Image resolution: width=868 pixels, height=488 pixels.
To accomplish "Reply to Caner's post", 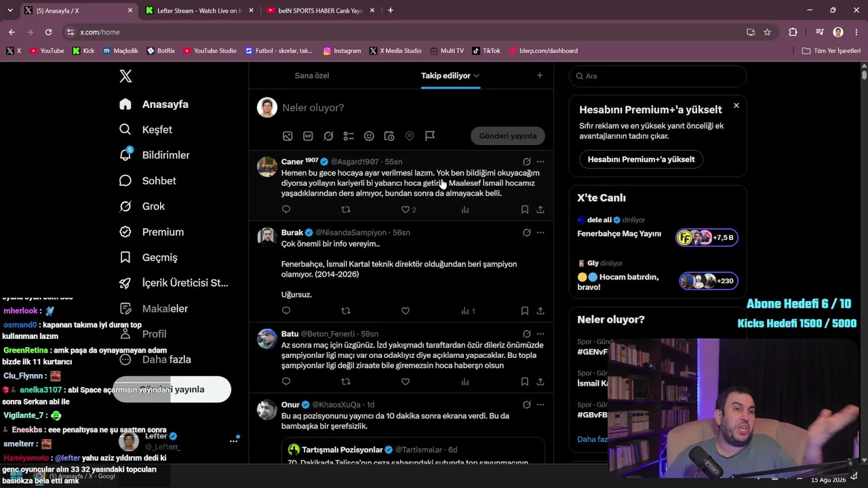I will pos(286,209).
